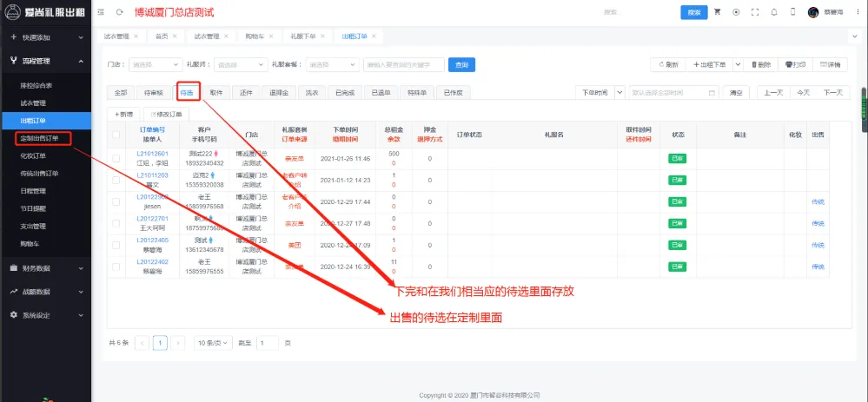Click the mobile phone icon in header
868x402 pixels.
(x=792, y=12)
